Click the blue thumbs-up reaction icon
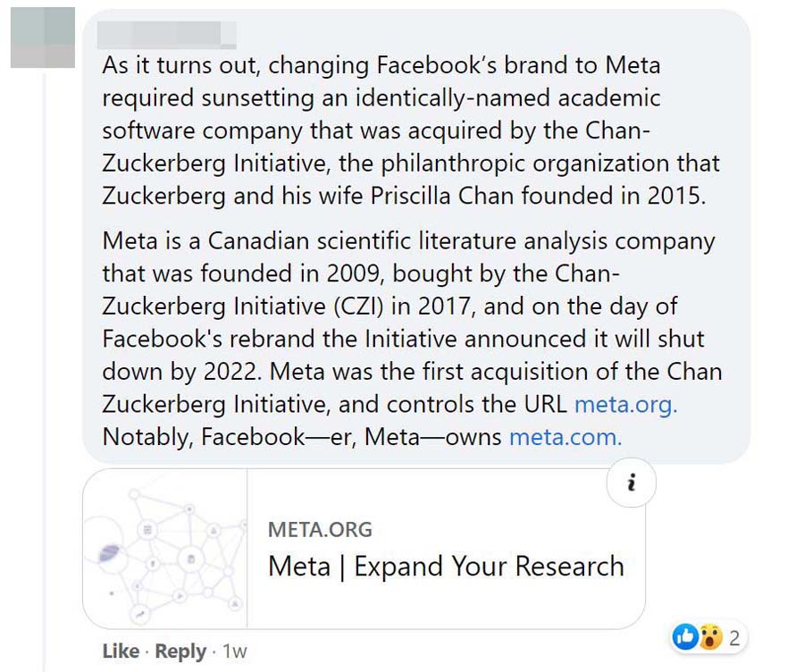Viewport: 804px width, 672px height. click(685, 636)
